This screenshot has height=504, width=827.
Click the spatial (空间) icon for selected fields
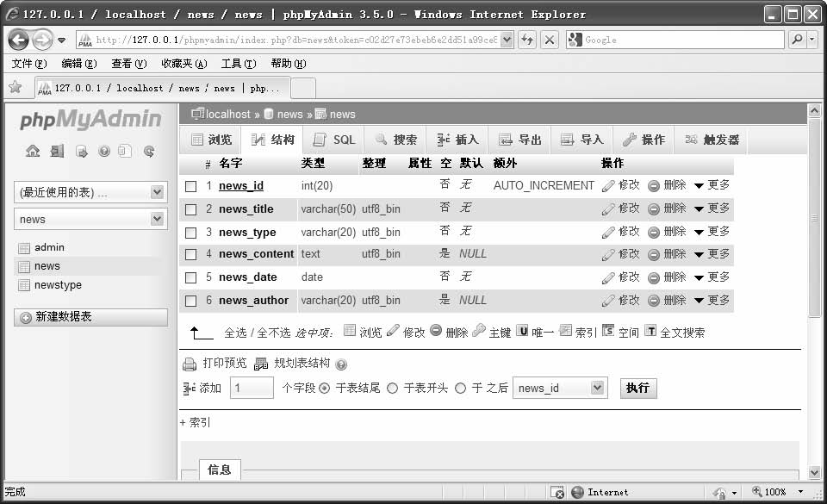tap(608, 331)
